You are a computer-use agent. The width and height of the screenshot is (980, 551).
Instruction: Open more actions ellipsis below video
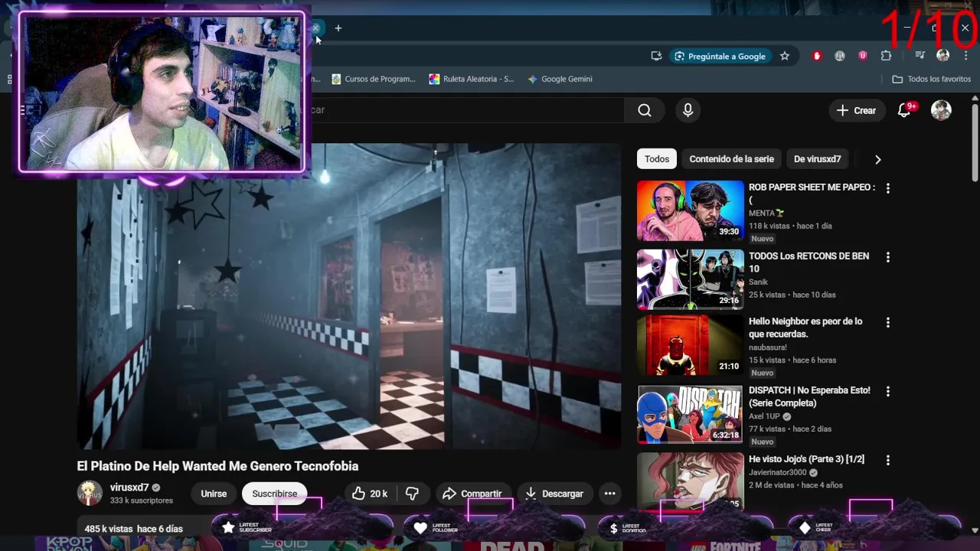609,494
